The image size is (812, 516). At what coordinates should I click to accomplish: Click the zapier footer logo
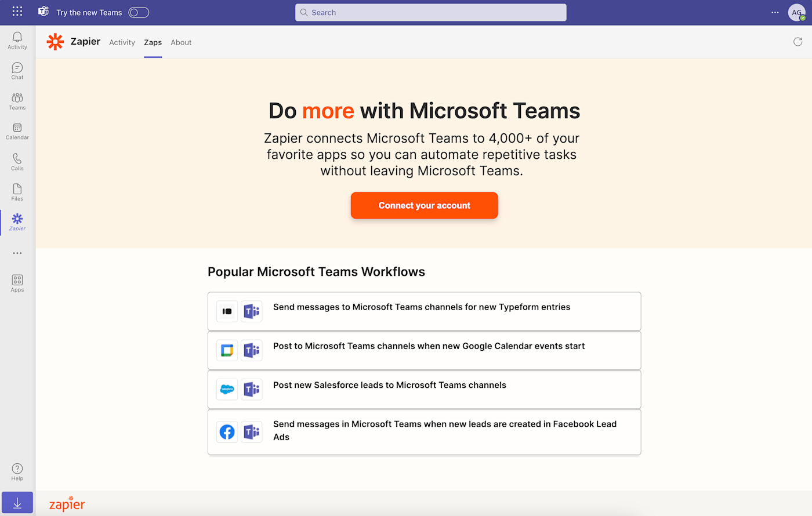67,504
